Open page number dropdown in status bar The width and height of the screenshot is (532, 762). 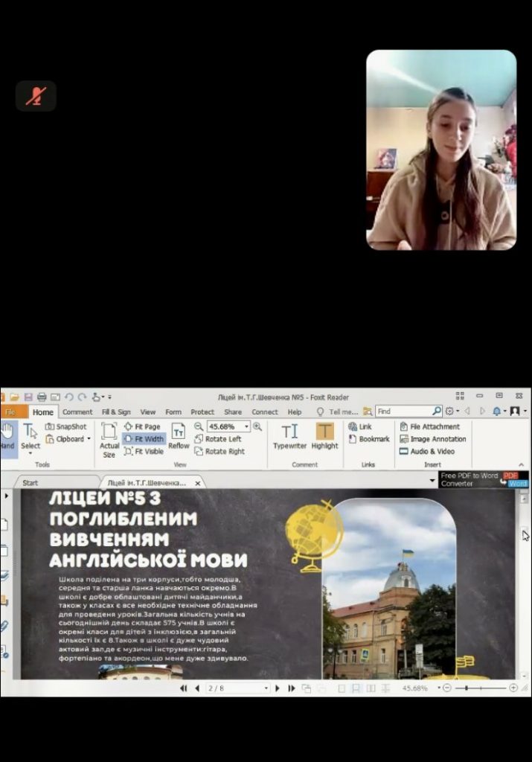pos(266,688)
